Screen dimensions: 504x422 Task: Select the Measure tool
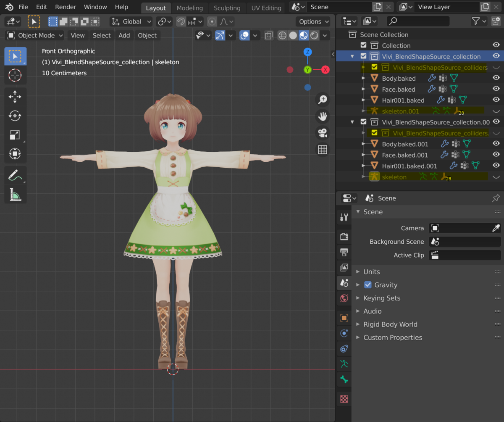tap(15, 194)
